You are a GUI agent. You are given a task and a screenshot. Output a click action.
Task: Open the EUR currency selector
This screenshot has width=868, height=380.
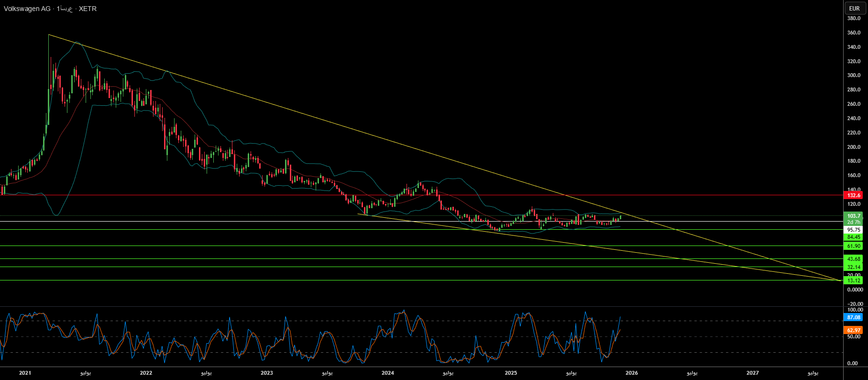(x=854, y=8)
